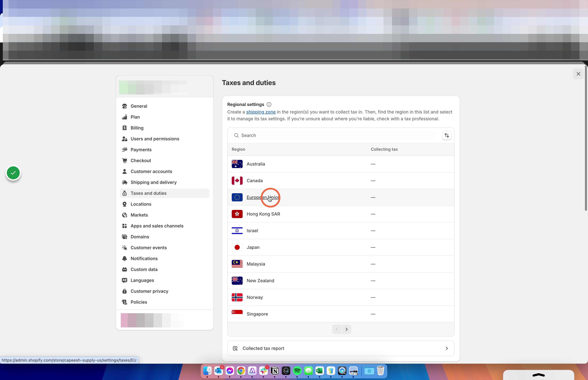
Task: Click the Policies icon
Action: 125,302
